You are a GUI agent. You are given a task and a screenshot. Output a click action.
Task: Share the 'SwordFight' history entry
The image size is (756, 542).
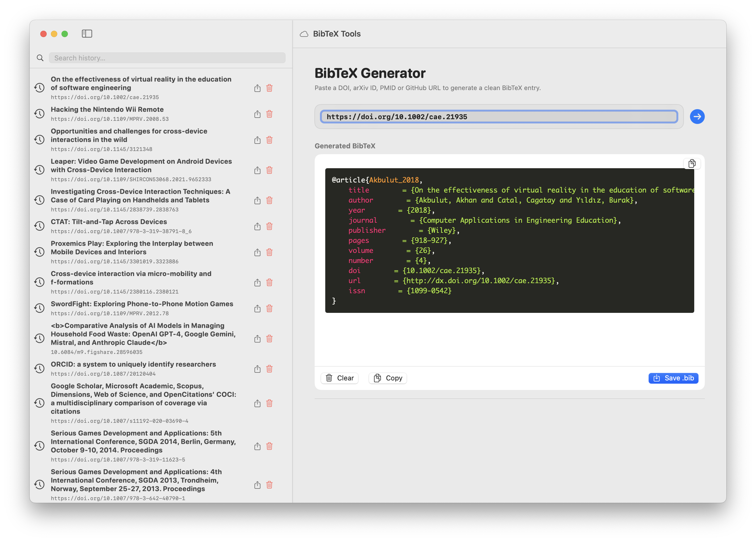257,308
